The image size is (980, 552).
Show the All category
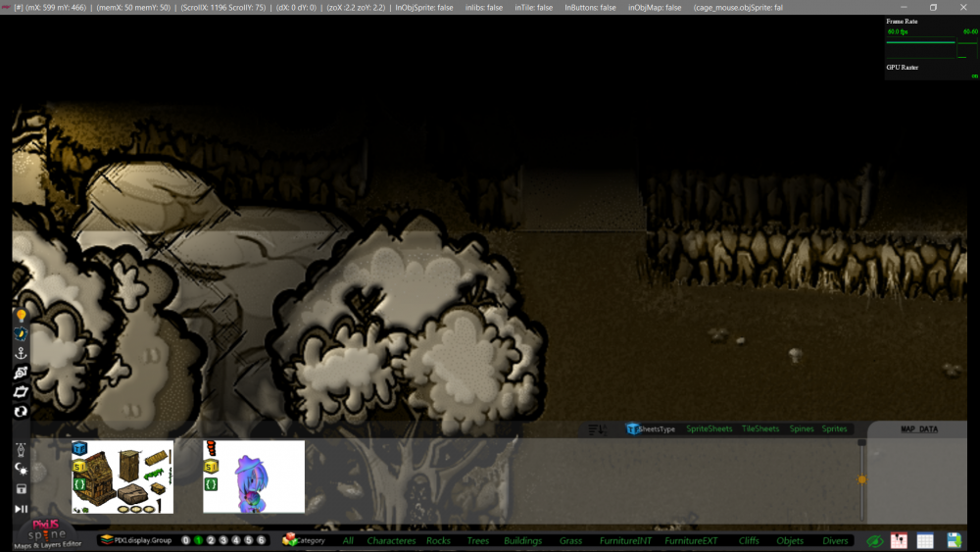click(x=348, y=541)
